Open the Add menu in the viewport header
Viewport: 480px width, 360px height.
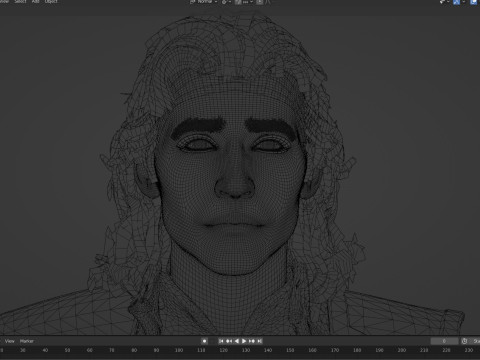[36, 2]
